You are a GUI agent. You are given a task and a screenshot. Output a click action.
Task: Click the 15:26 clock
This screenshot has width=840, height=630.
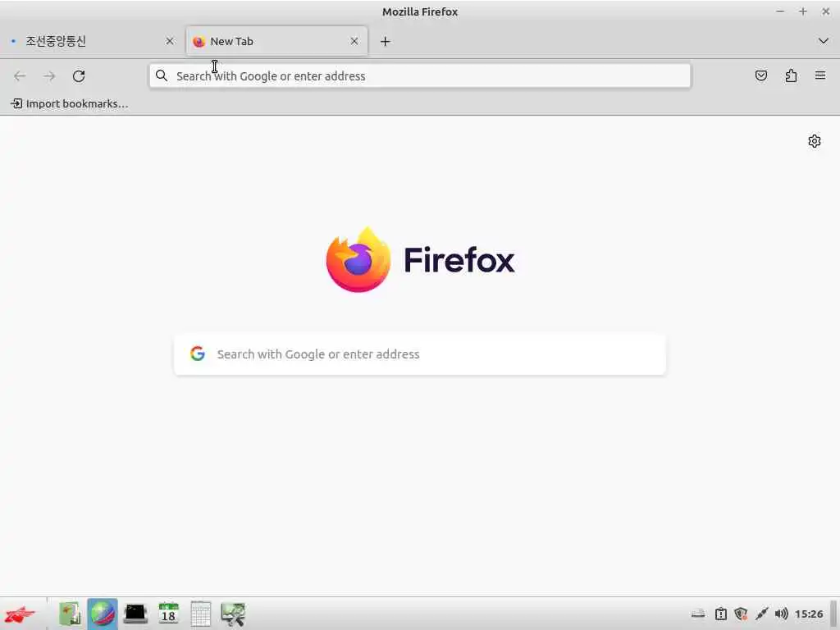click(809, 614)
